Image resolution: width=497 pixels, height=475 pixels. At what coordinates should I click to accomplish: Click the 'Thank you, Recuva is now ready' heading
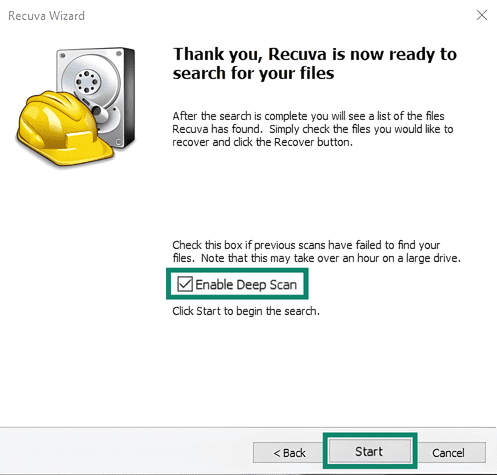[315, 63]
